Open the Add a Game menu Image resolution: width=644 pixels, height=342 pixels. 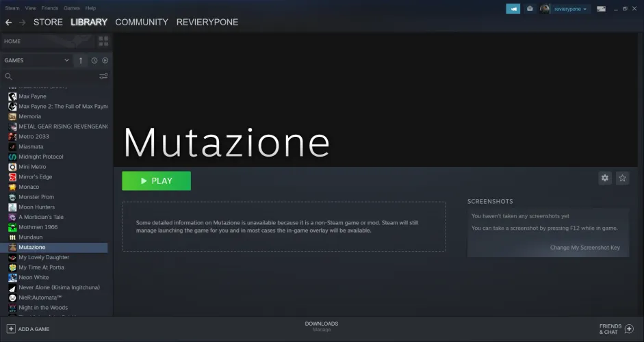(x=28, y=329)
